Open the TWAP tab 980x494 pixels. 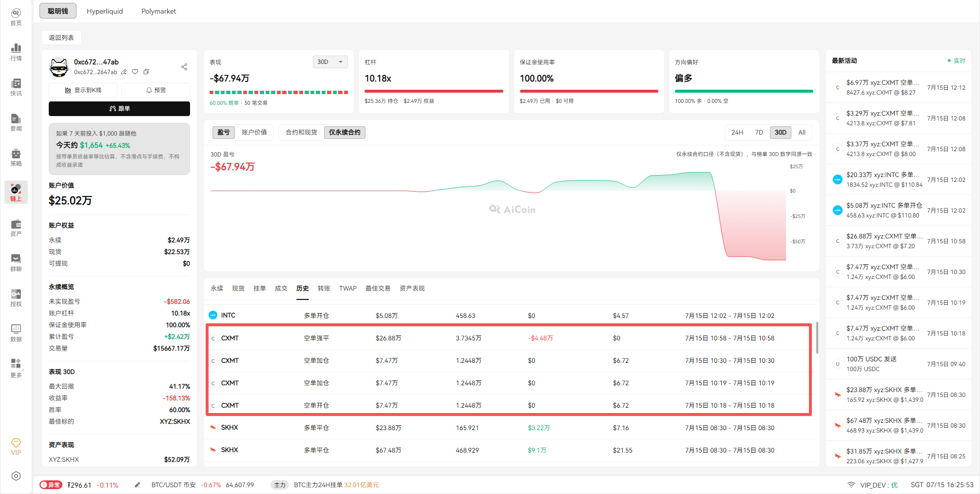(x=348, y=288)
